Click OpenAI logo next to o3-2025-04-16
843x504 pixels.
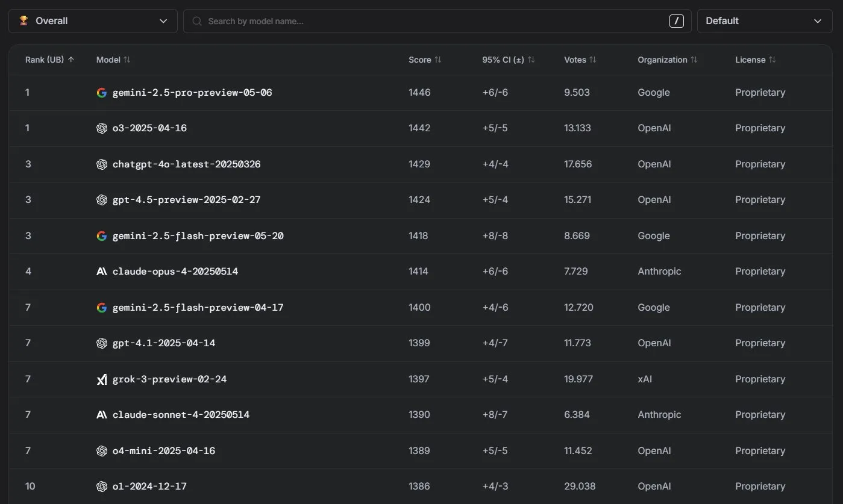point(102,128)
